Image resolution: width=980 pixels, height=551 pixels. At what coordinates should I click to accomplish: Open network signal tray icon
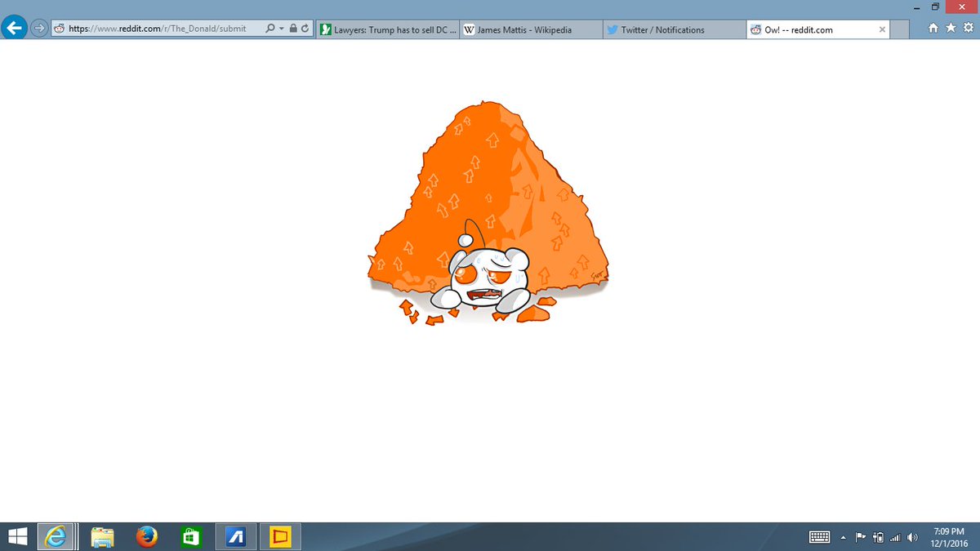click(x=895, y=537)
